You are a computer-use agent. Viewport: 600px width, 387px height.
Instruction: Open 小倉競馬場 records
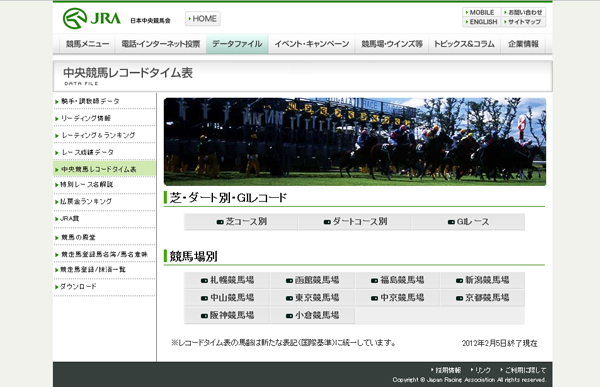click(312, 315)
